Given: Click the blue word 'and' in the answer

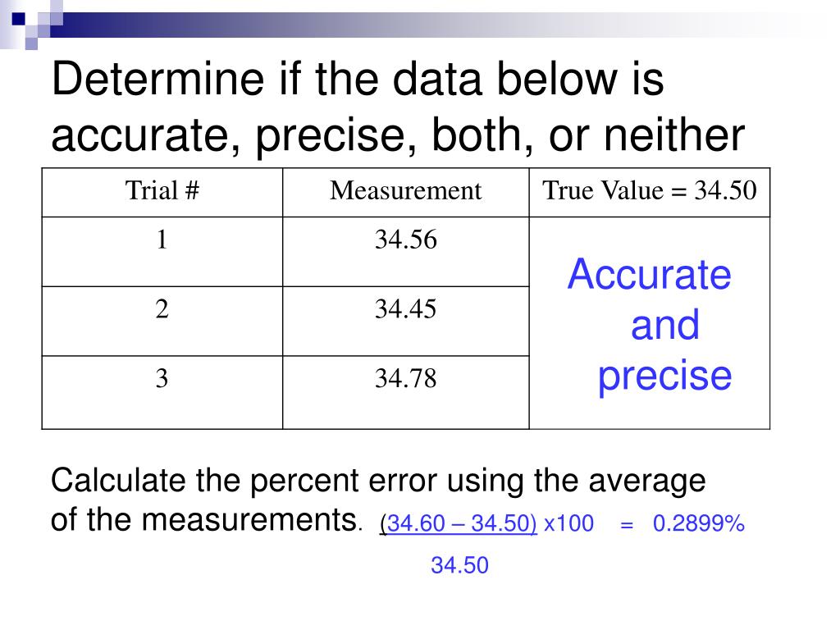Looking at the screenshot, I should tap(664, 325).
